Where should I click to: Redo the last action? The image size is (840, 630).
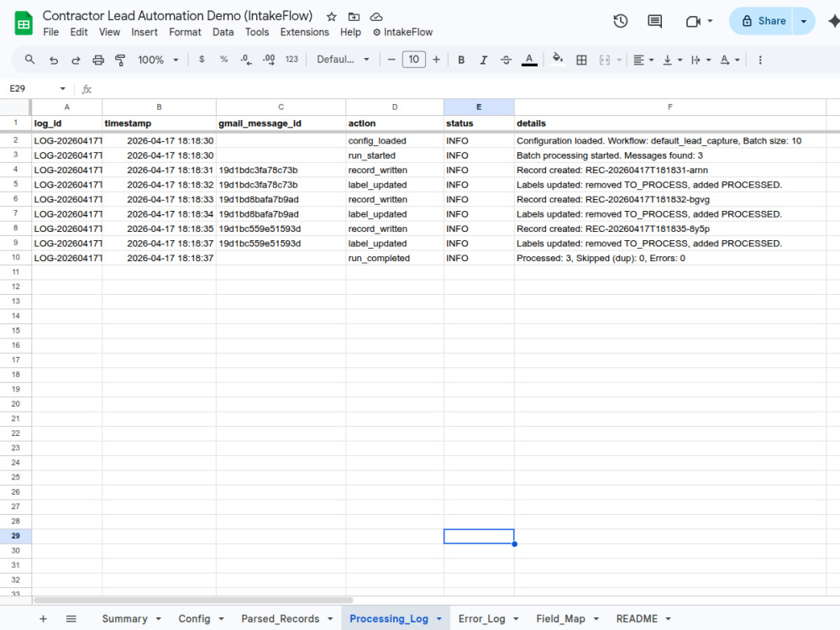tap(76, 60)
